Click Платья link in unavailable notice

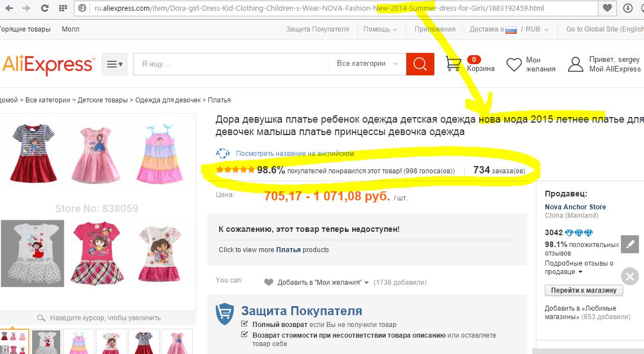288,250
